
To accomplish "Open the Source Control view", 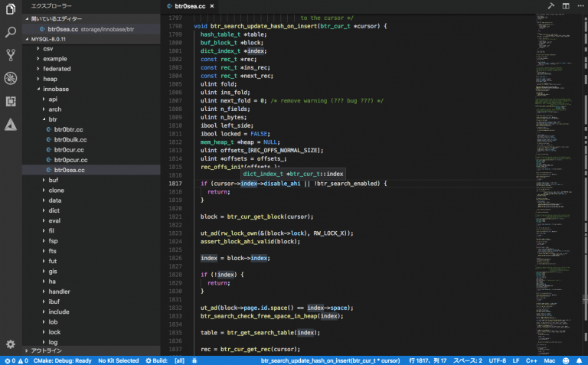I will [11, 55].
